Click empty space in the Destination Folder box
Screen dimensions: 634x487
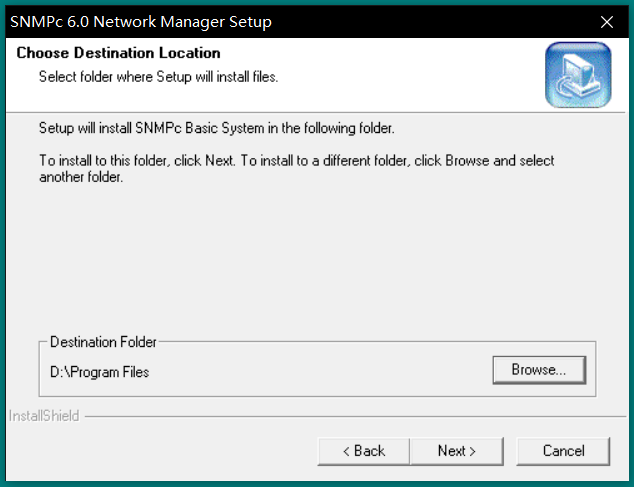pos(320,372)
